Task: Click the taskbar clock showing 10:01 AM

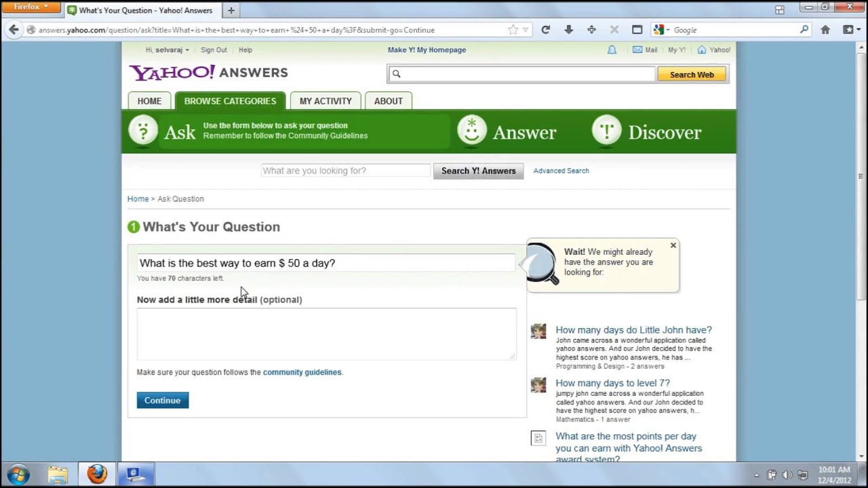Action: coord(834,474)
